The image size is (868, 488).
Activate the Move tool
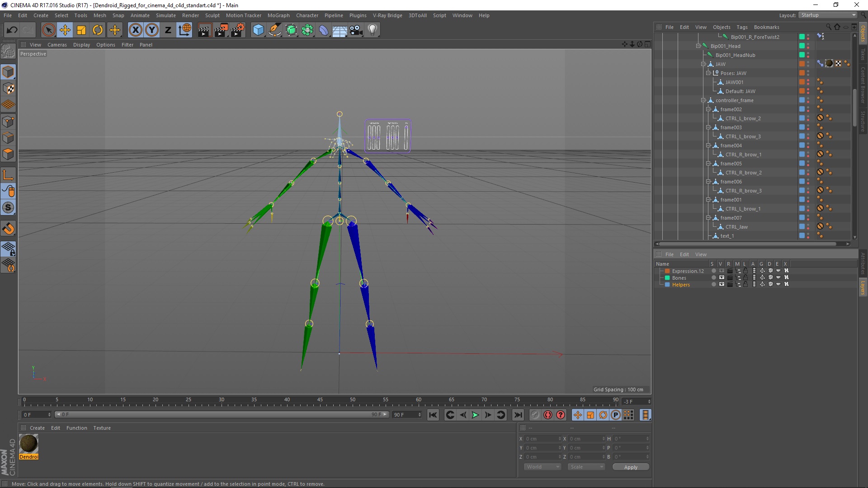click(x=65, y=30)
